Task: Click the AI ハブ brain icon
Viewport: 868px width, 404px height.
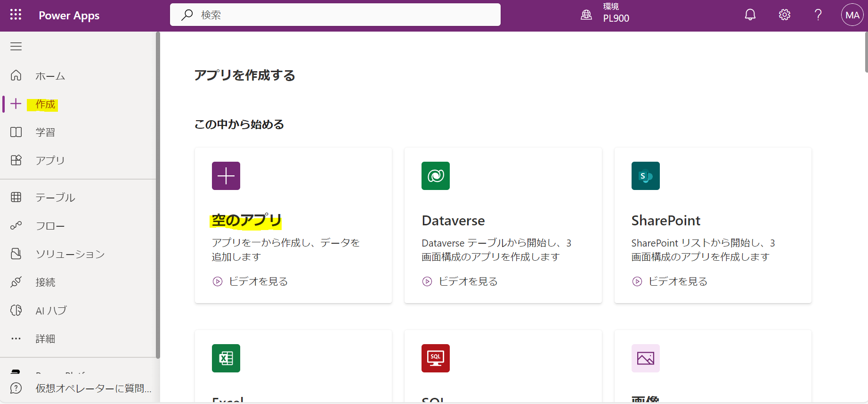Action: click(16, 310)
